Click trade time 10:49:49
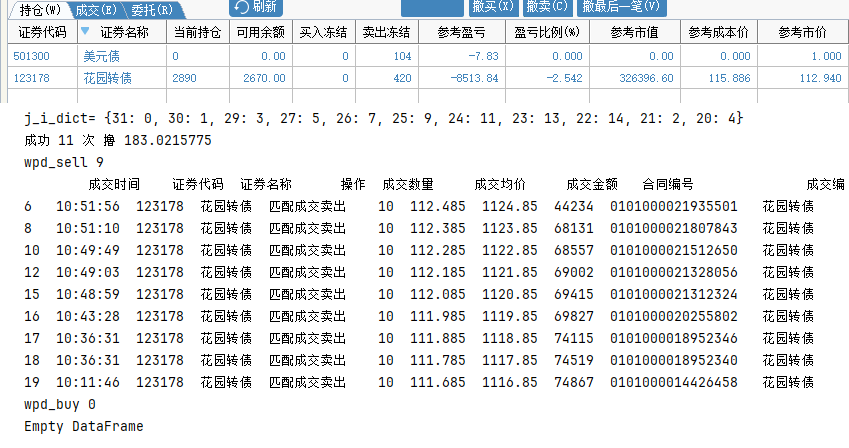Screen dimensions: 849x448 tap(88, 250)
